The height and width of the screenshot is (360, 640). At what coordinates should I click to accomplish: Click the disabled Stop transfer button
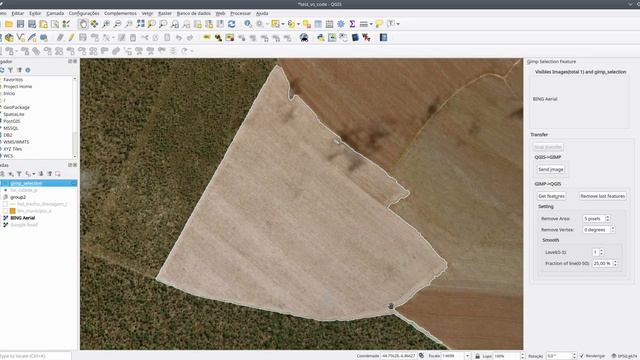[548, 147]
